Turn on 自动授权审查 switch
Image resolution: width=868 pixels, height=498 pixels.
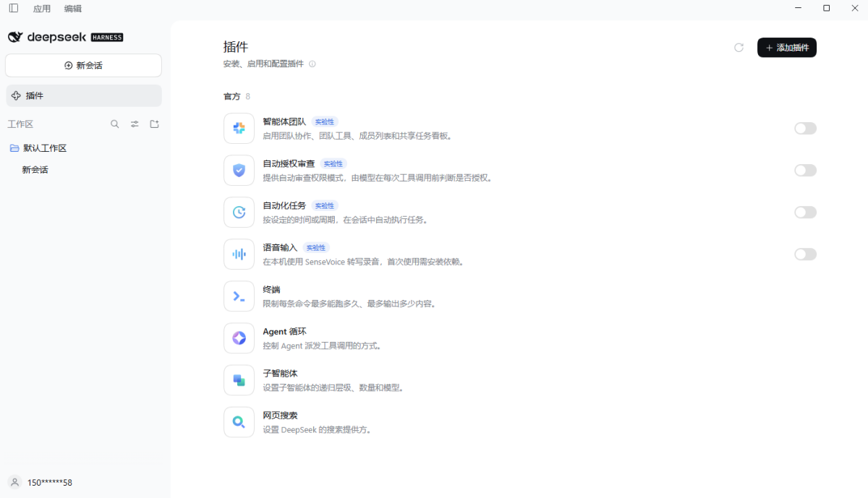pos(805,171)
